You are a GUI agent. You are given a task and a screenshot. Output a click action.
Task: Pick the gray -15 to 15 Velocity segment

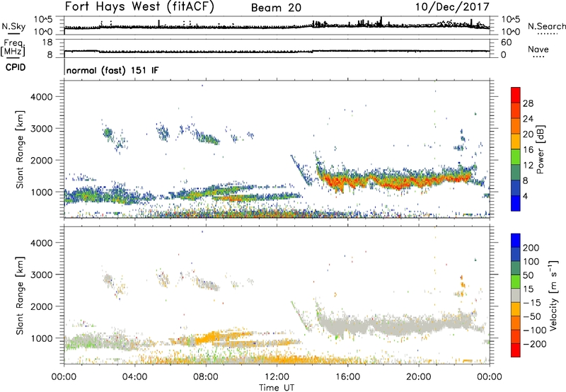[x=516, y=295]
